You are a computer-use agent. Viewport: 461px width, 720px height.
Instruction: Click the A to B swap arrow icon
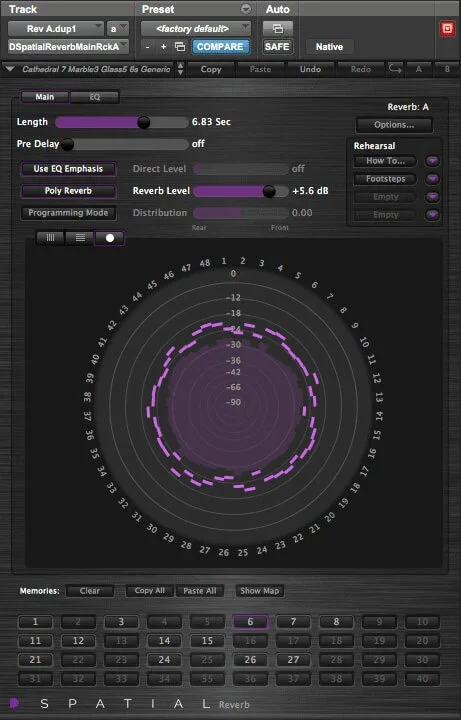point(395,69)
